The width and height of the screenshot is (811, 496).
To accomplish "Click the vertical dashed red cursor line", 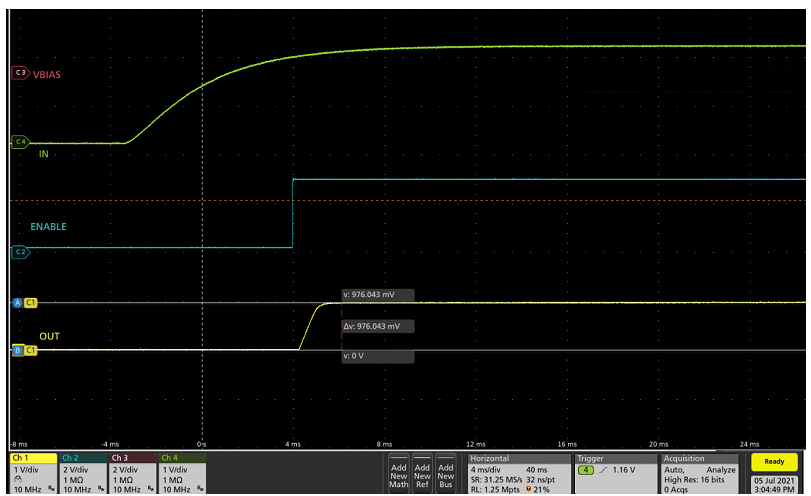I will 341,326.
